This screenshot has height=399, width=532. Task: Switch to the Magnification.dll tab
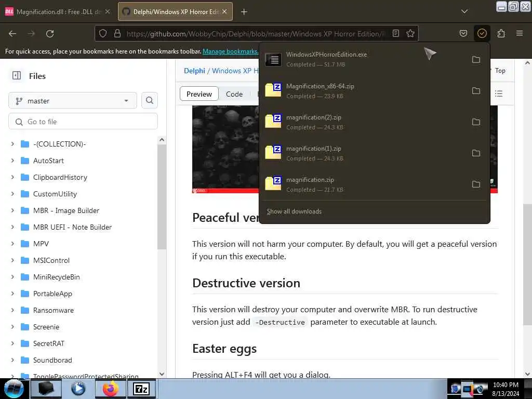click(58, 11)
